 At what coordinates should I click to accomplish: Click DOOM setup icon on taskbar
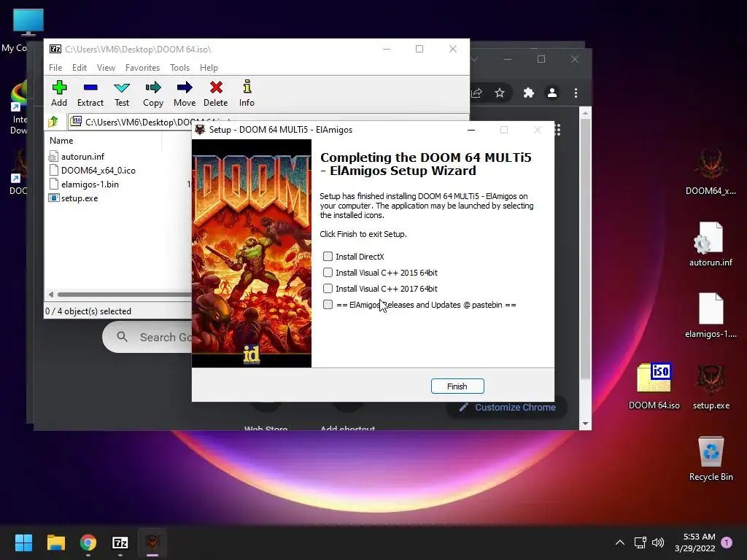(152, 542)
